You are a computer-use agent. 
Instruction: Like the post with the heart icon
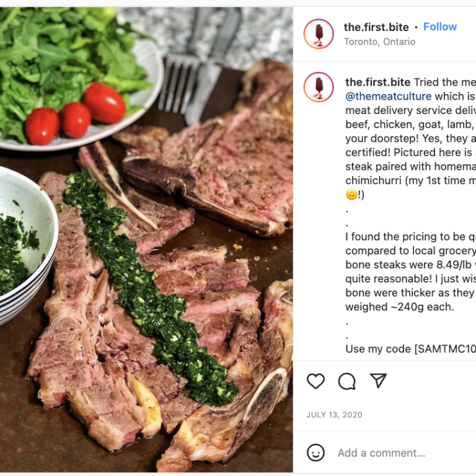click(x=315, y=381)
